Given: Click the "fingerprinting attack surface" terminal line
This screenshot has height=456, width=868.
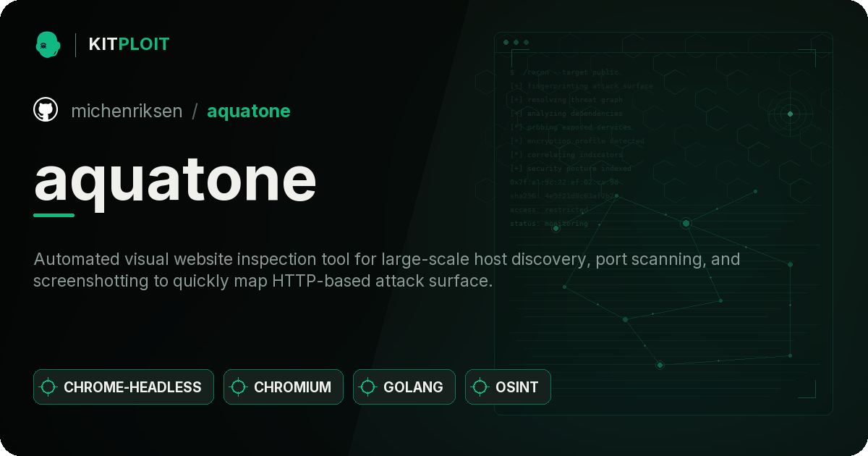Looking at the screenshot, I should tap(582, 86).
